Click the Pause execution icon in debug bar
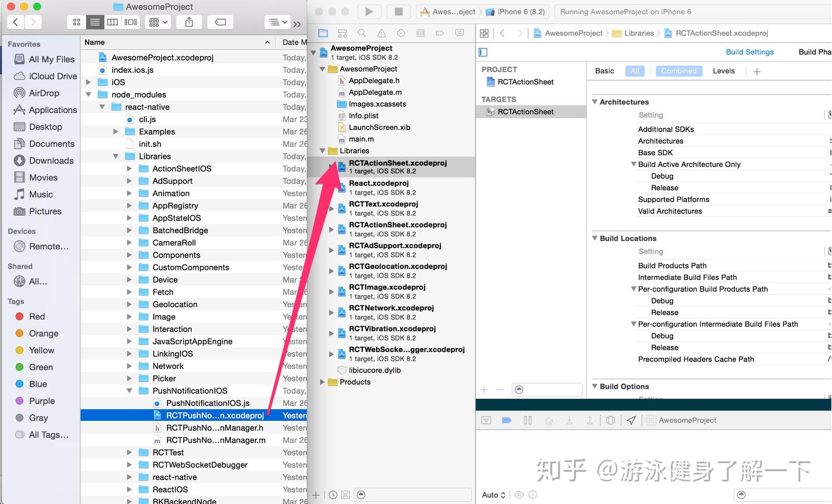832x504 pixels. [528, 420]
